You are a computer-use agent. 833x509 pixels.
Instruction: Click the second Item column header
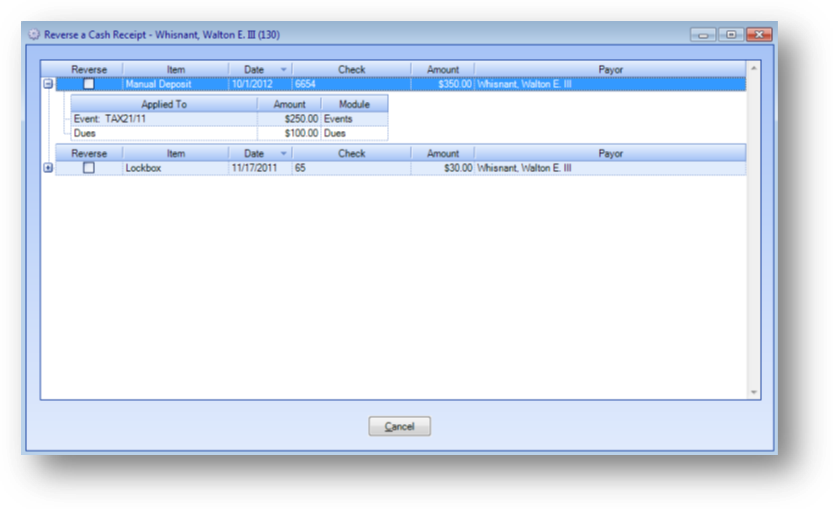(x=176, y=154)
